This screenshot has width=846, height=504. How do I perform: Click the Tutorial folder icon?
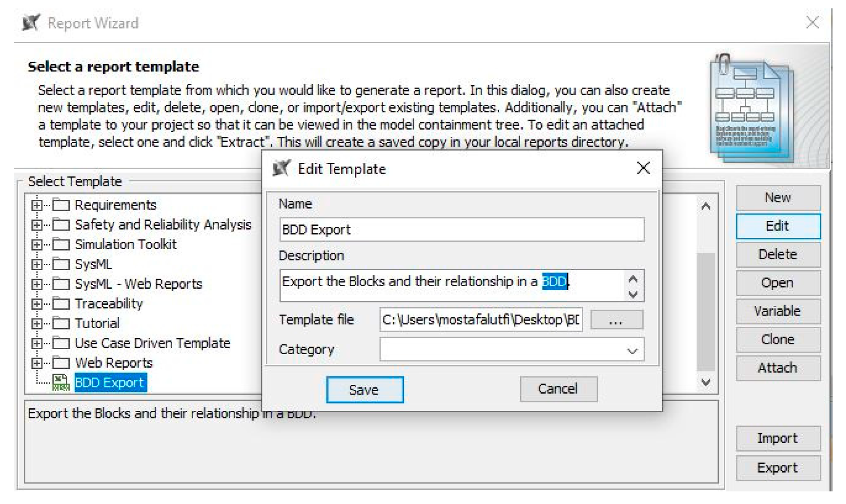click(61, 324)
